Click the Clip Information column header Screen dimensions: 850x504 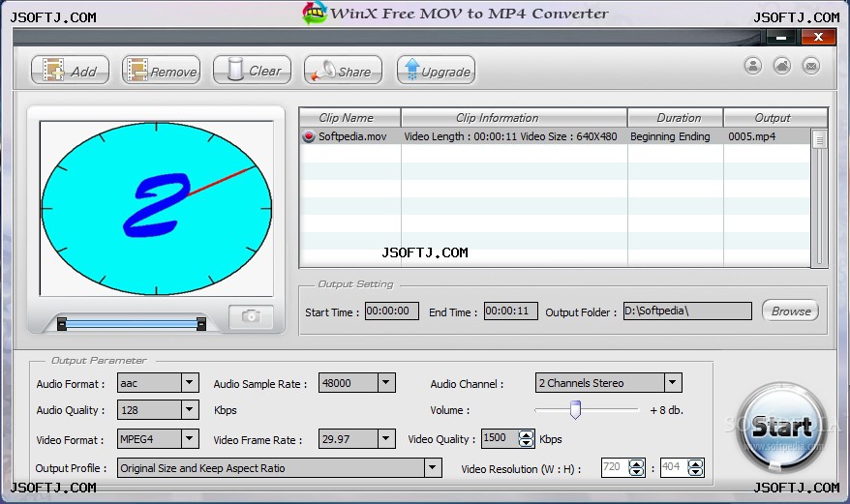514,118
